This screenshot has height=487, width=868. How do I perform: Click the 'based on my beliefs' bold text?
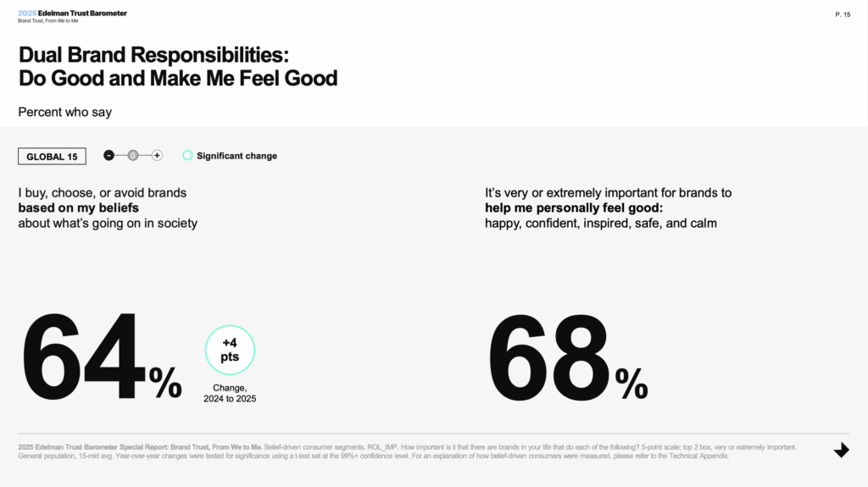tap(79, 208)
